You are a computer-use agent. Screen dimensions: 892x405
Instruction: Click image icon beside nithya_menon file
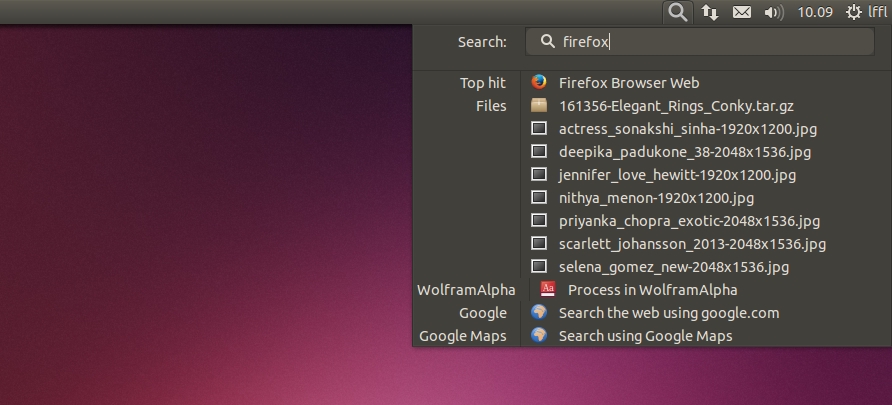539,197
